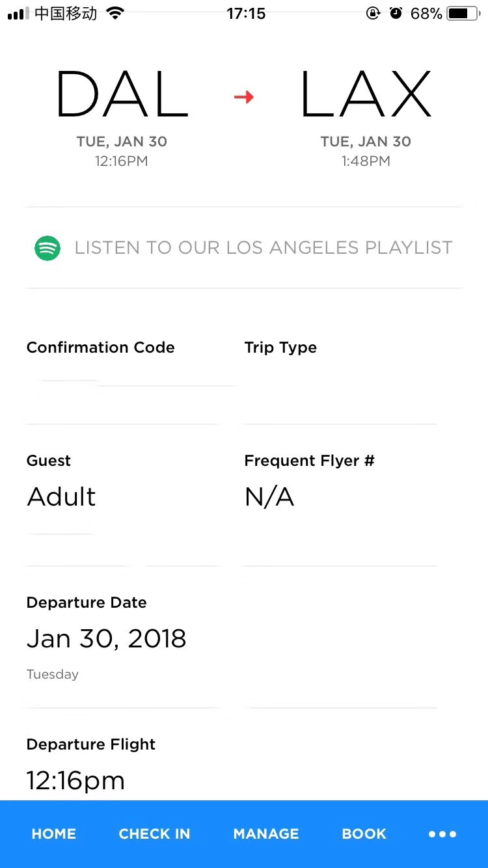This screenshot has height=868, width=488.
Task: Tap the Frequent Flyer N/A value
Action: coord(269,497)
